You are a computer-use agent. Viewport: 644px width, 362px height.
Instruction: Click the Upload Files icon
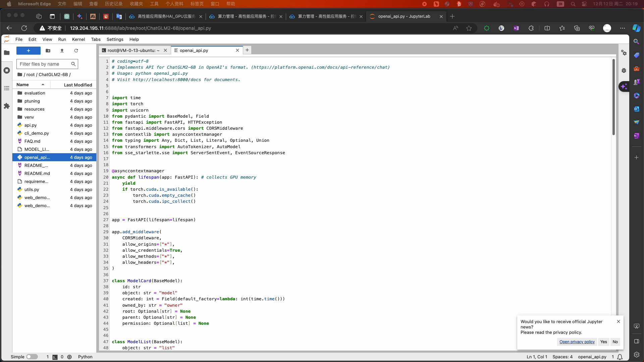click(x=62, y=51)
